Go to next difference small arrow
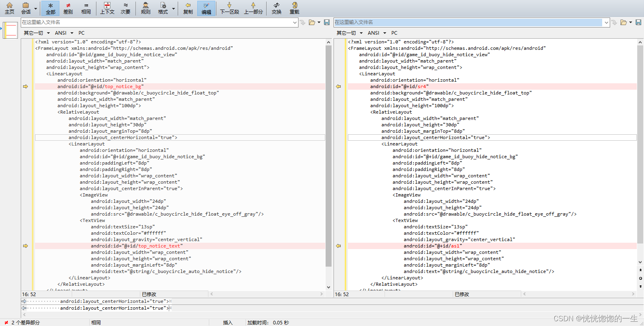The width and height of the screenshot is (644, 326). tap(640, 286)
